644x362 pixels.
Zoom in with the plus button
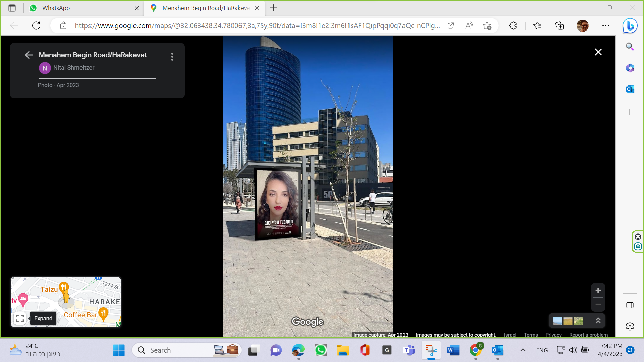tap(598, 291)
